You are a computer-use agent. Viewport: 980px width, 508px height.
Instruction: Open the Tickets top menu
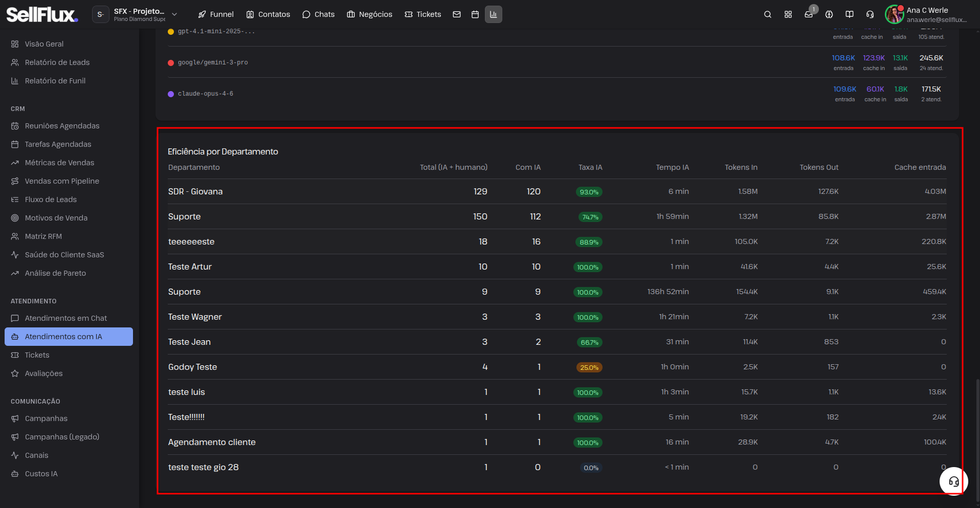click(422, 14)
